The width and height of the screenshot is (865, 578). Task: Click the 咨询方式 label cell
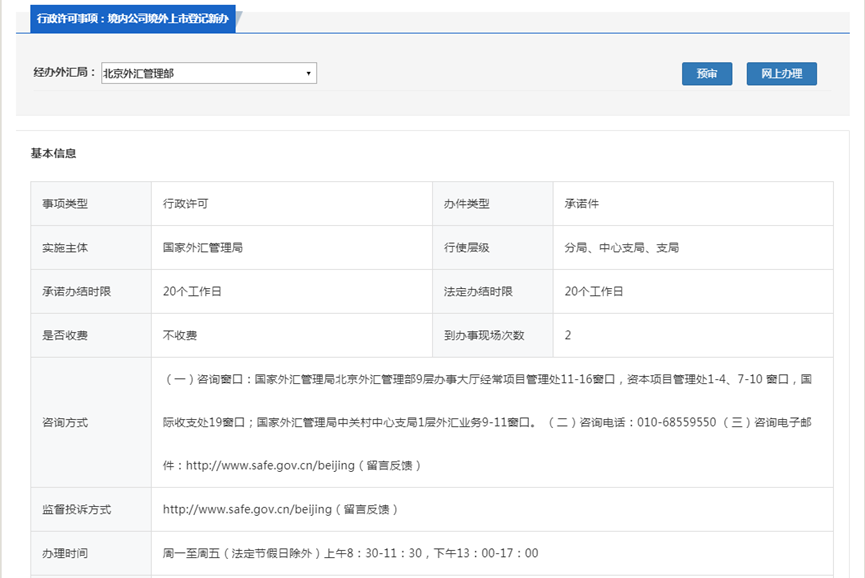point(91,422)
